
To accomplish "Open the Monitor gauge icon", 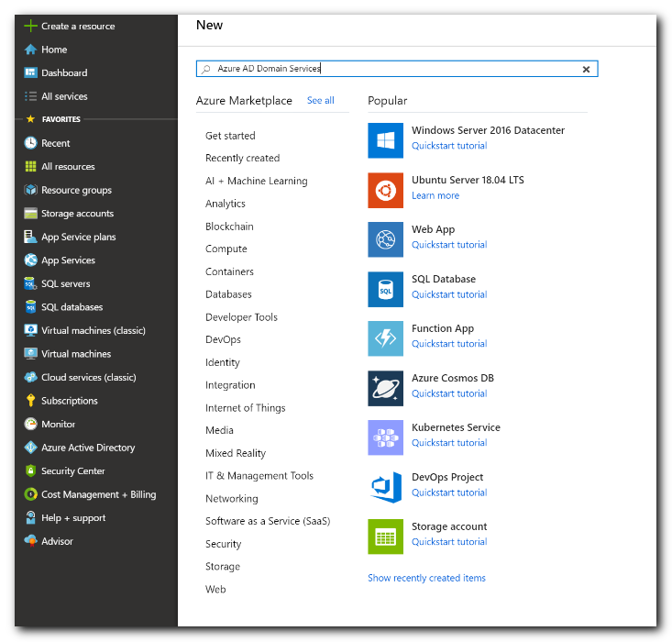I will 30,424.
